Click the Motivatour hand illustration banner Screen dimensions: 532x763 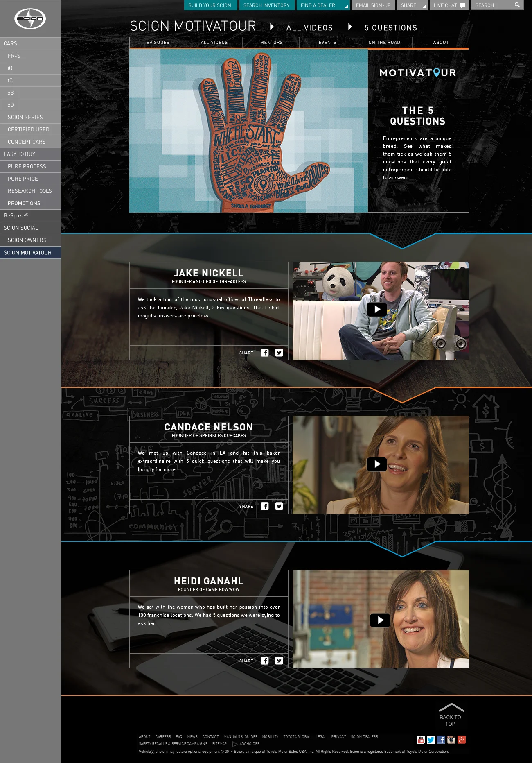(x=249, y=131)
